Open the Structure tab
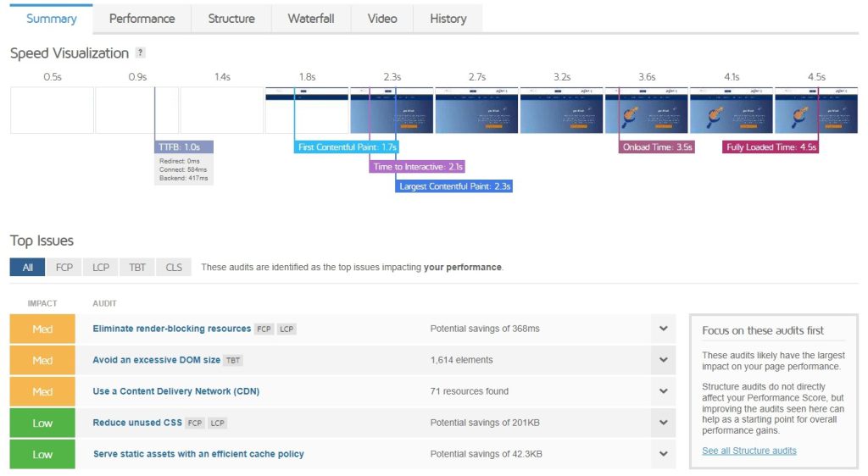Viewport: 868px width, 476px height. [231, 19]
